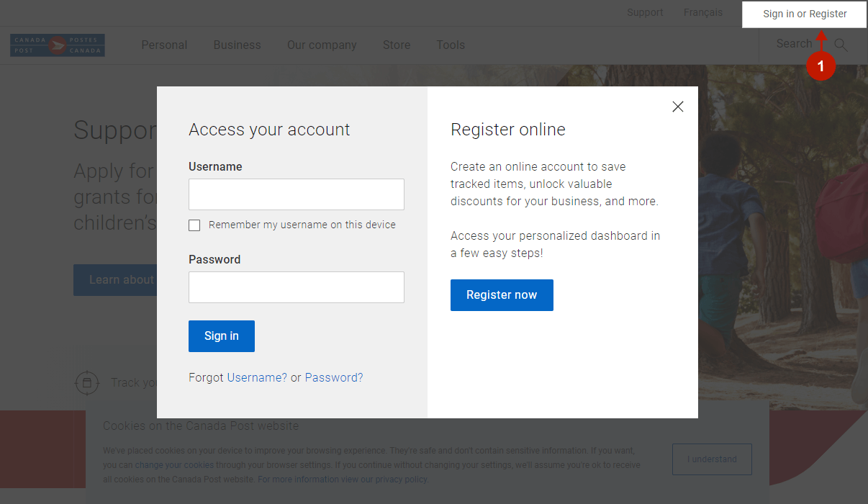Image resolution: width=868 pixels, height=504 pixels.
Task: Click the Username input field
Action: [297, 194]
